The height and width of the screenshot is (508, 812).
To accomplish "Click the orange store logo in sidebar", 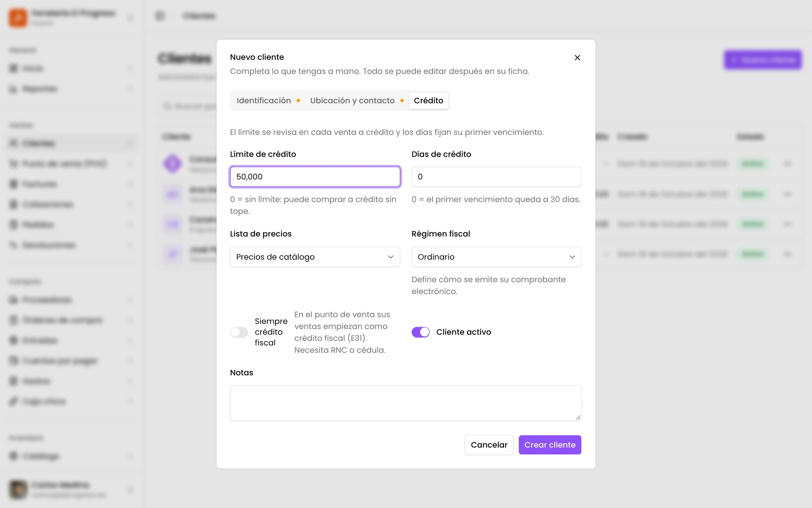I will [18, 18].
